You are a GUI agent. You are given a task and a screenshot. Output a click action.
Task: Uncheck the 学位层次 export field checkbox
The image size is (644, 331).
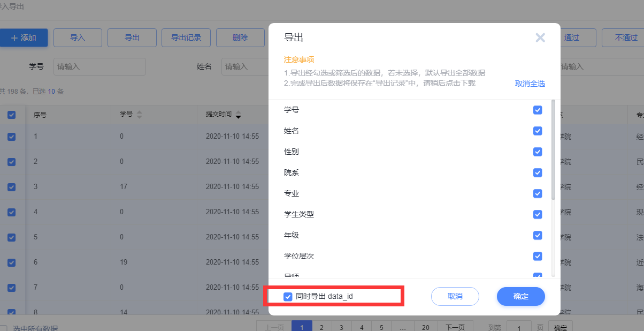538,256
